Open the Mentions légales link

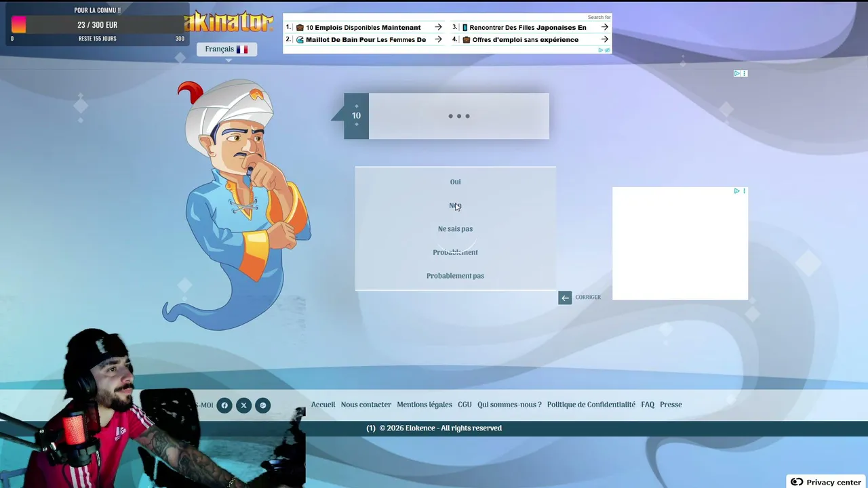coord(425,405)
